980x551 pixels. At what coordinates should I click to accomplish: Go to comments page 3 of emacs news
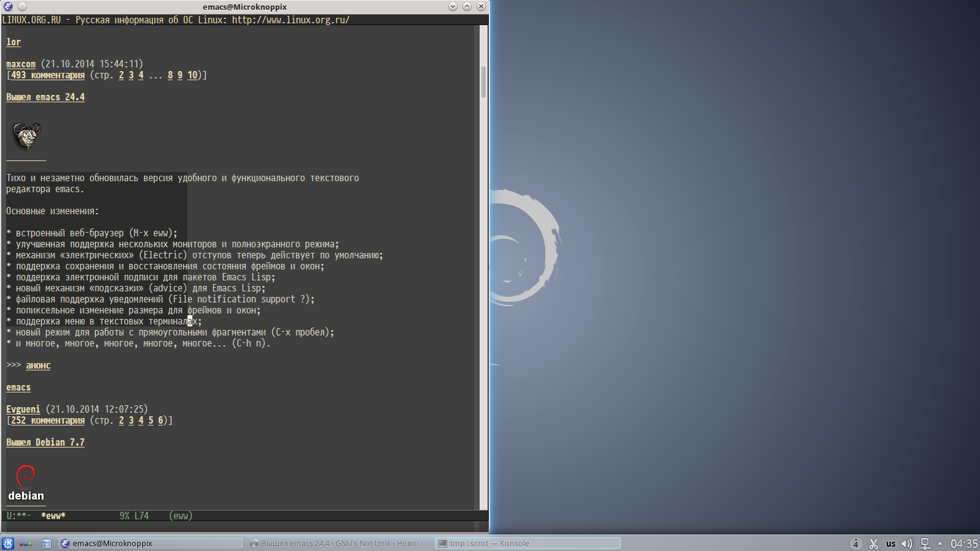click(131, 75)
